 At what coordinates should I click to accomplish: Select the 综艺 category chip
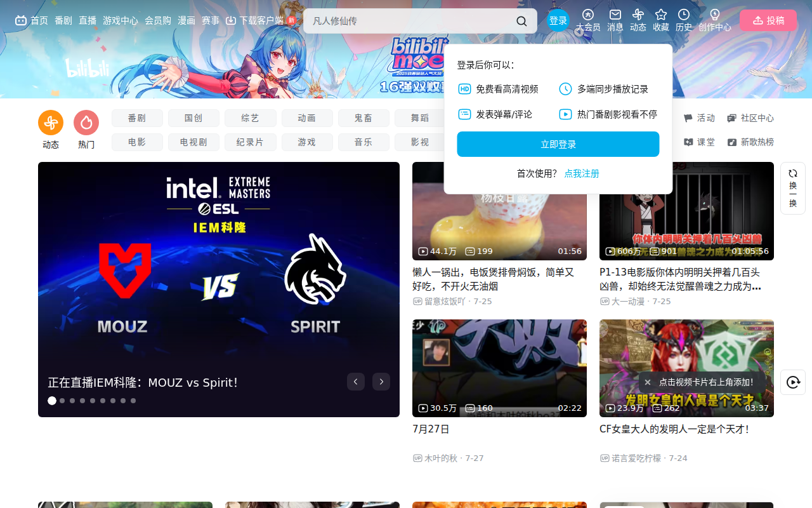tap(251, 118)
